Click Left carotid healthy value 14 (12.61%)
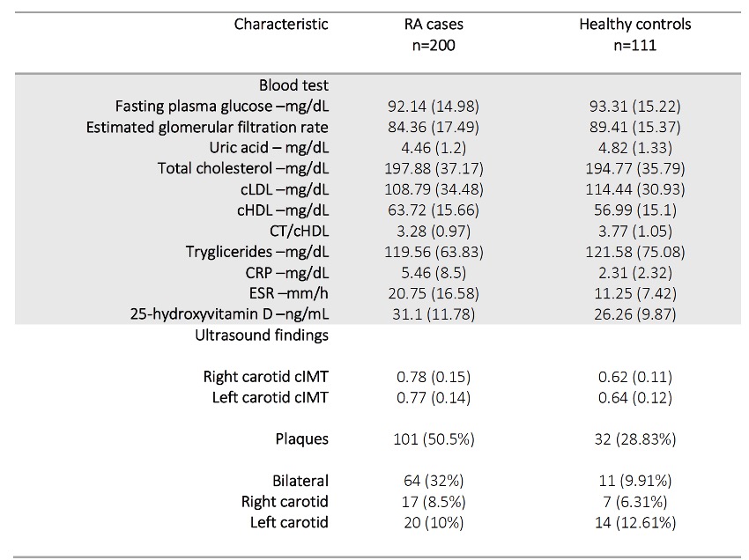The height and width of the screenshot is (560, 749). pos(634,522)
